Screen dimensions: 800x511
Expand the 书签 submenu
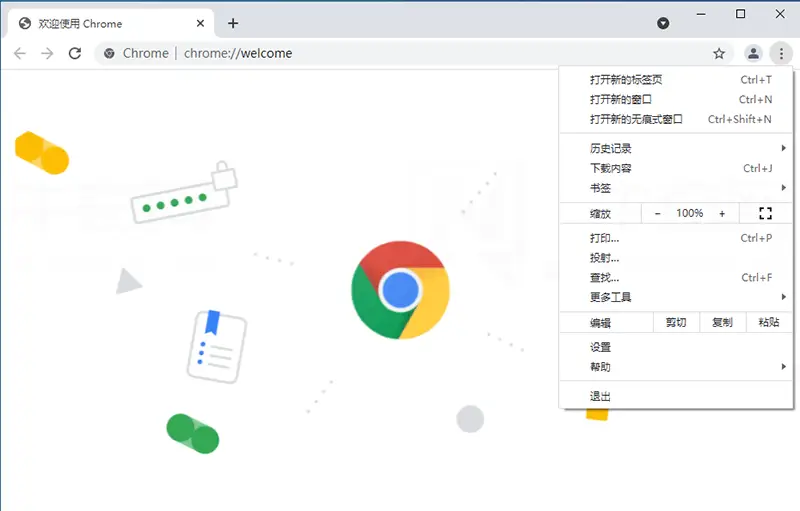pyautogui.click(x=676, y=188)
